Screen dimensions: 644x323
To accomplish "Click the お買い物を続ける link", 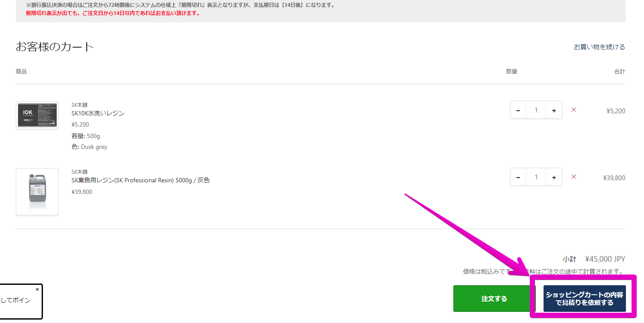I will (x=599, y=47).
